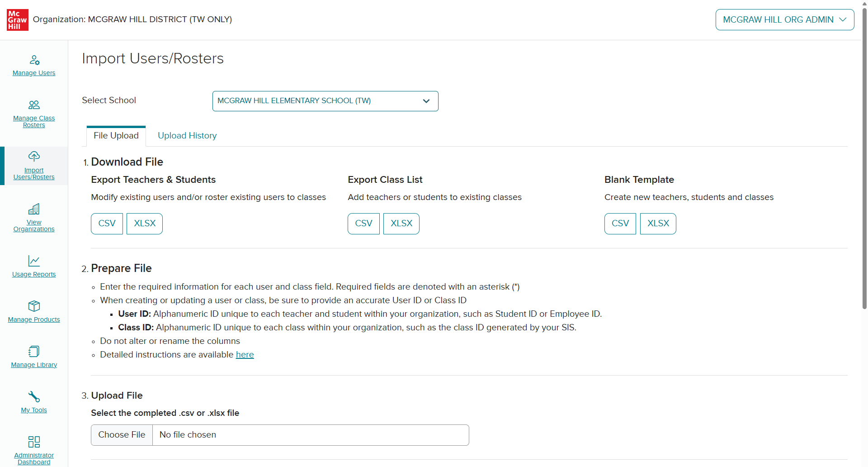This screenshot has height=467, width=868.
Task: Click the 'Download File' step heading
Action: [x=127, y=162]
